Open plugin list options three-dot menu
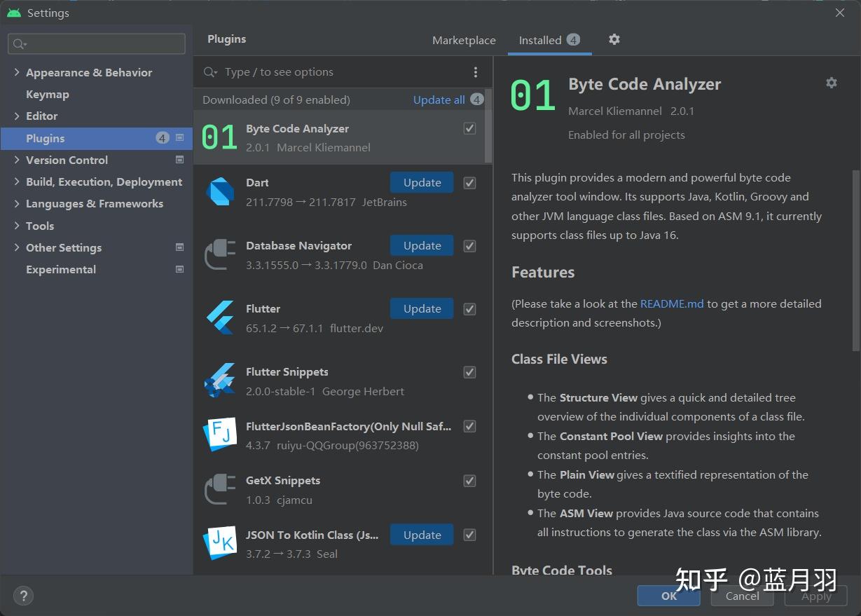 pos(476,72)
